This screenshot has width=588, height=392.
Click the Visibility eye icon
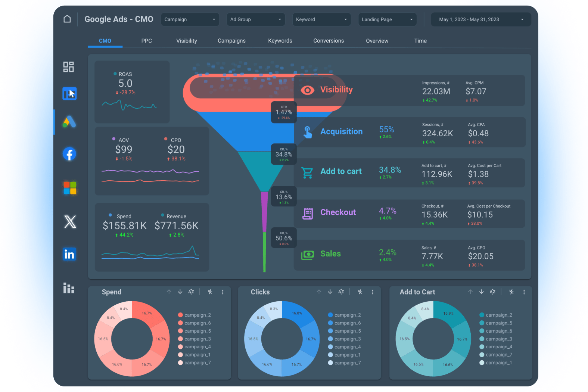(x=308, y=90)
